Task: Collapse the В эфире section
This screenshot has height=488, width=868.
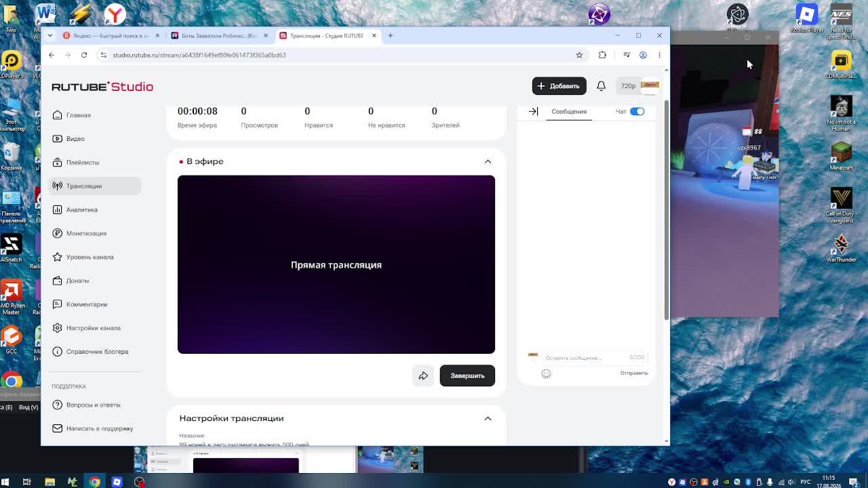Action: click(x=488, y=161)
